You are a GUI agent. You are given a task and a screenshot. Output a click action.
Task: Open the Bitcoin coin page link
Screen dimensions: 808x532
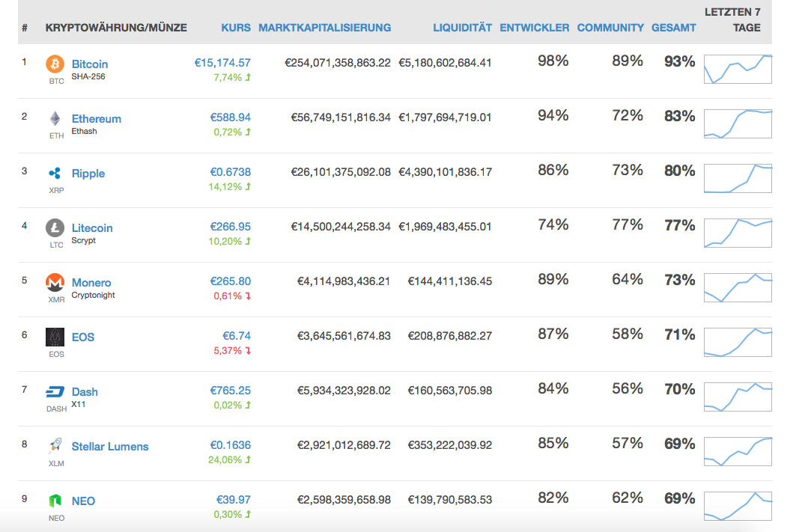[x=90, y=64]
